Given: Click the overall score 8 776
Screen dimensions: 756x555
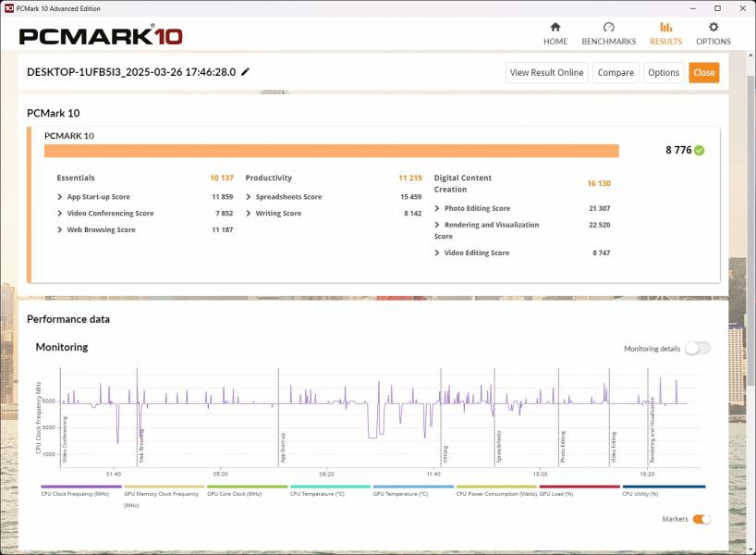Looking at the screenshot, I should (x=678, y=150).
